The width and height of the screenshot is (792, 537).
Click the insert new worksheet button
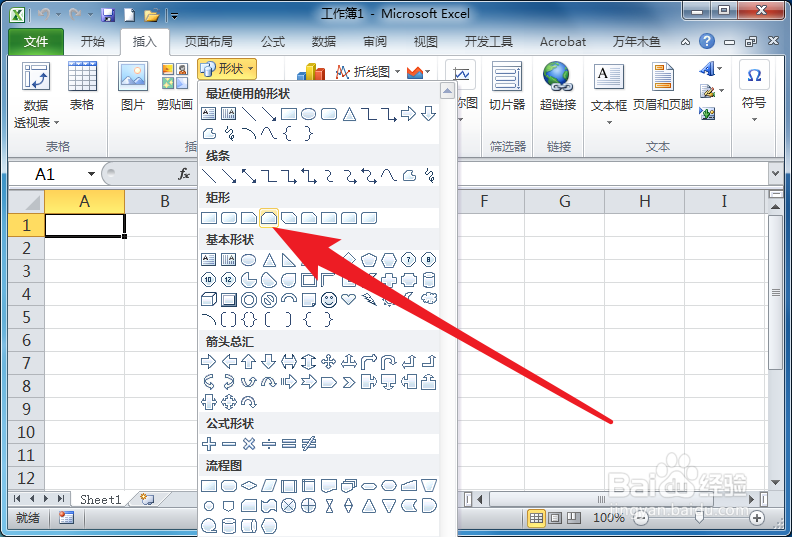click(147, 499)
